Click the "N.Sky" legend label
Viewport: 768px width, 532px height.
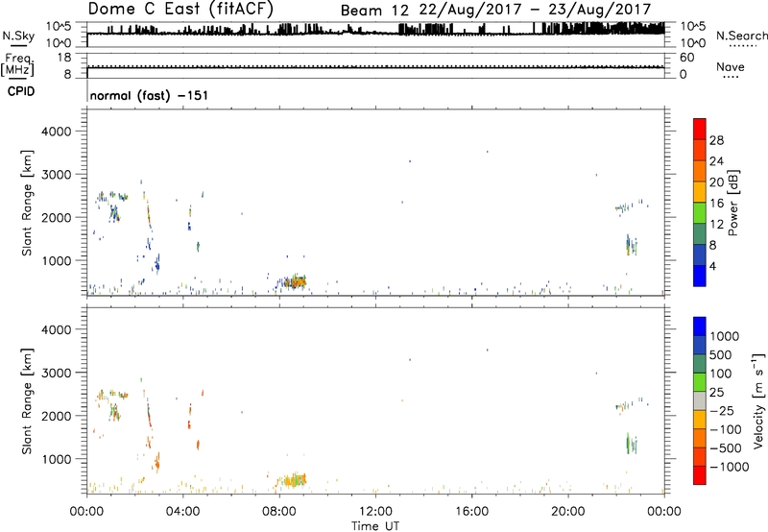point(18,36)
